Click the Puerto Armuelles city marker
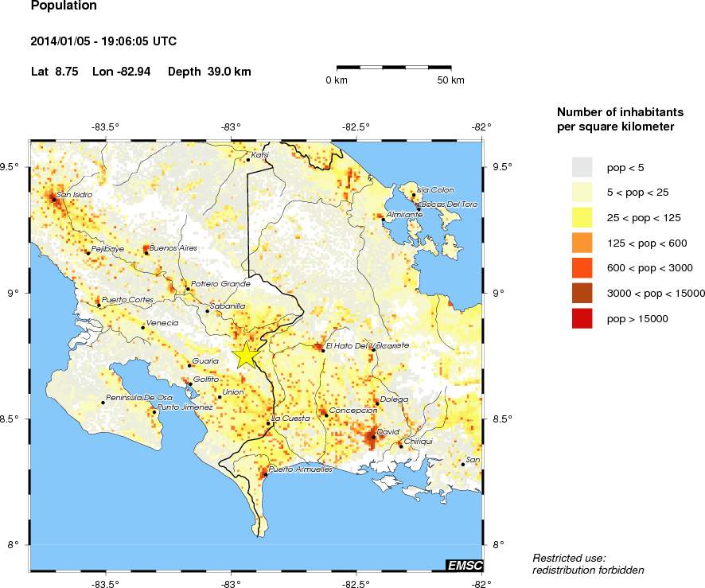Screen dimensions: 705x588 pos(266,474)
